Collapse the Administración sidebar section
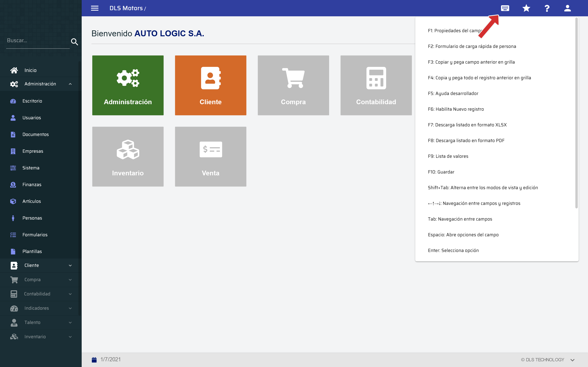The image size is (588, 367). click(x=70, y=84)
